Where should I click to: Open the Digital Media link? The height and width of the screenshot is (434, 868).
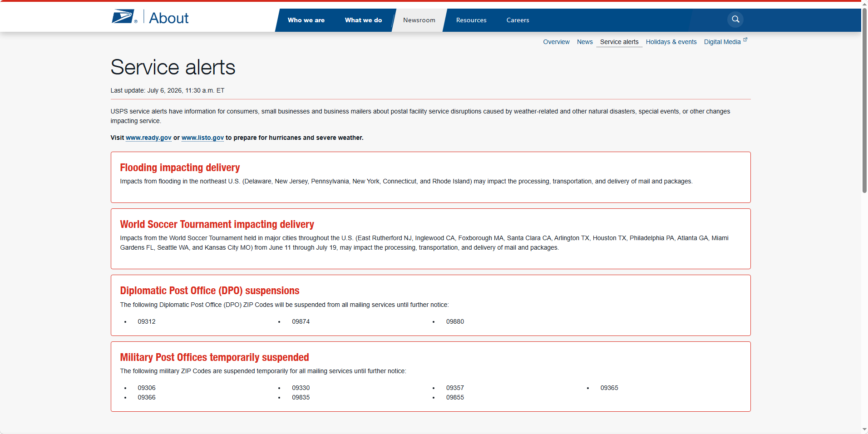point(722,42)
